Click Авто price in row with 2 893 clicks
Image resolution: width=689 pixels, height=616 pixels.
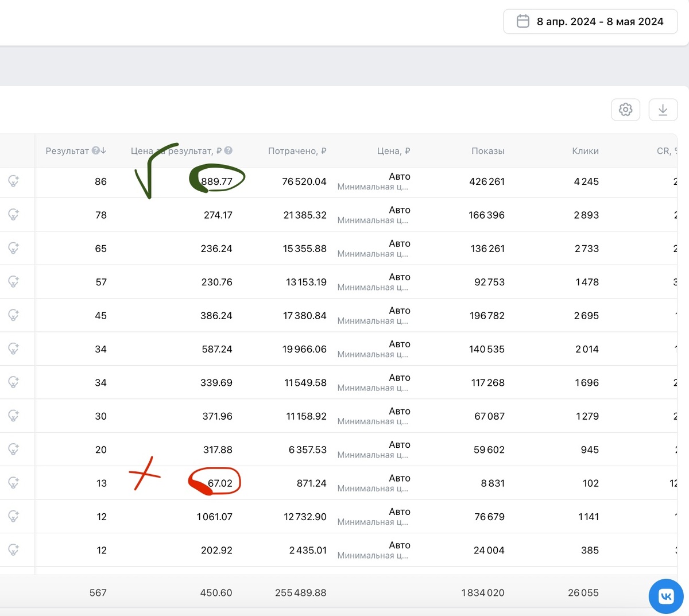pos(400,210)
